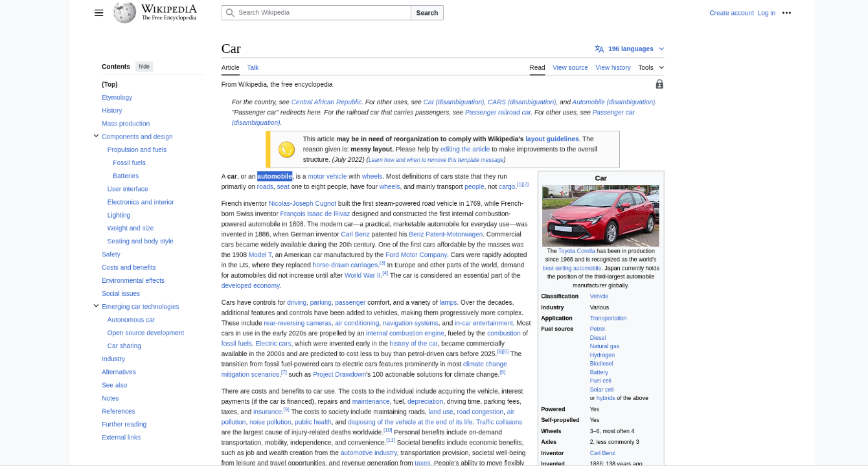The image size is (868, 466).
Task: Open the View history tab
Action: pos(613,67)
